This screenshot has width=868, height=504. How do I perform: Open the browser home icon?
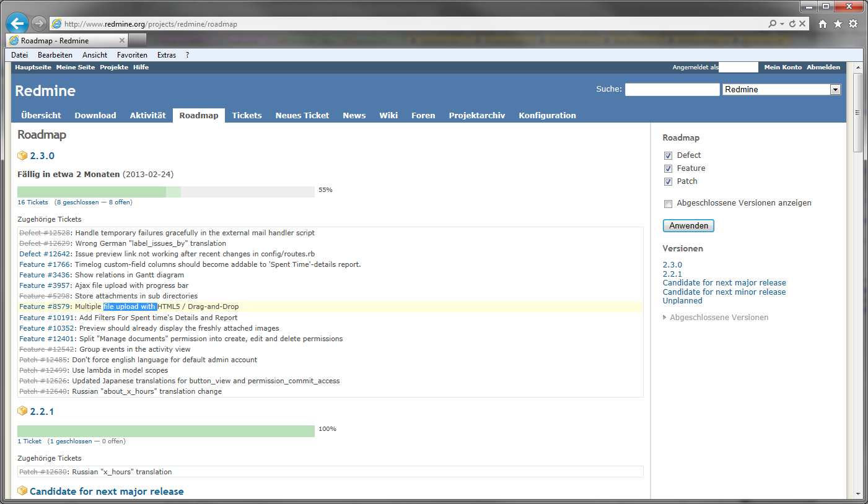823,24
